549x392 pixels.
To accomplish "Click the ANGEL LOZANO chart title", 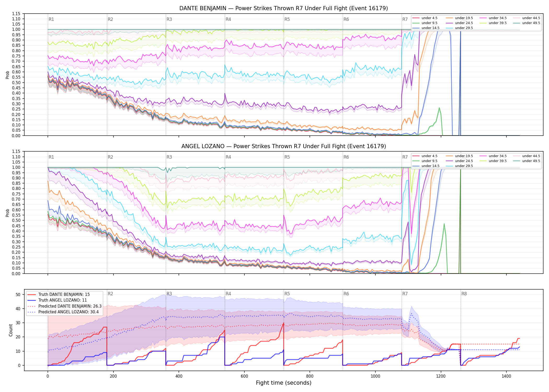I will (x=283, y=146).
